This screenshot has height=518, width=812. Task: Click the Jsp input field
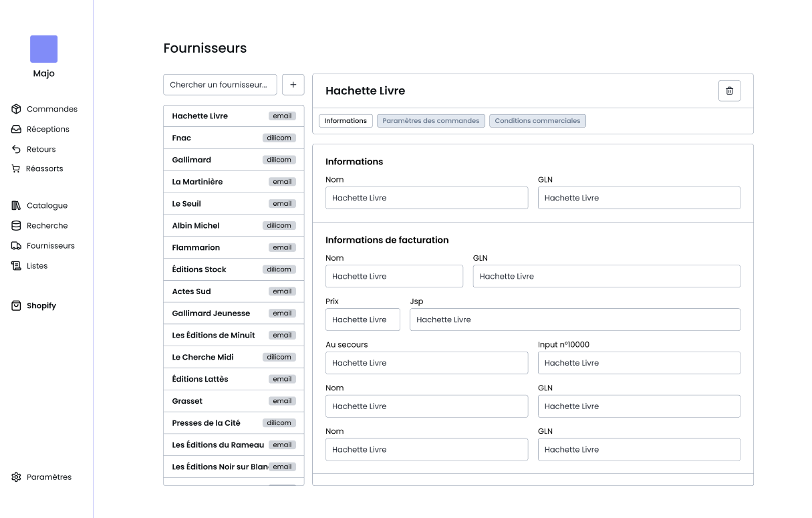(x=575, y=319)
